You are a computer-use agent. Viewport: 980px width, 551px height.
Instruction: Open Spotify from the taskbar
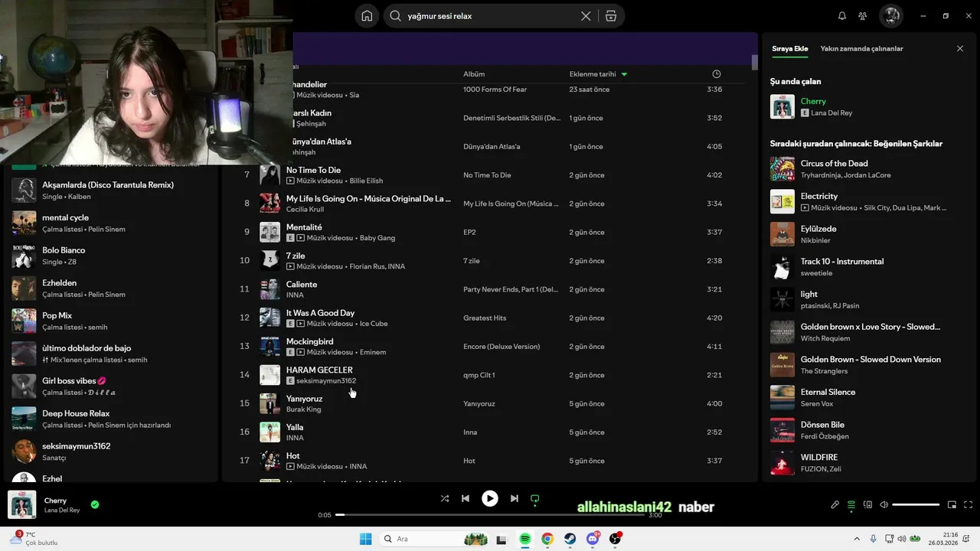(525, 539)
